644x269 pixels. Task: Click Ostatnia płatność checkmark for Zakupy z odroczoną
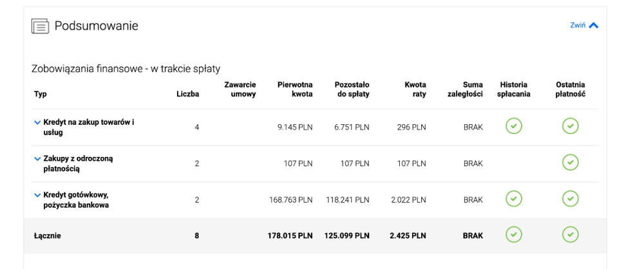coord(570,162)
